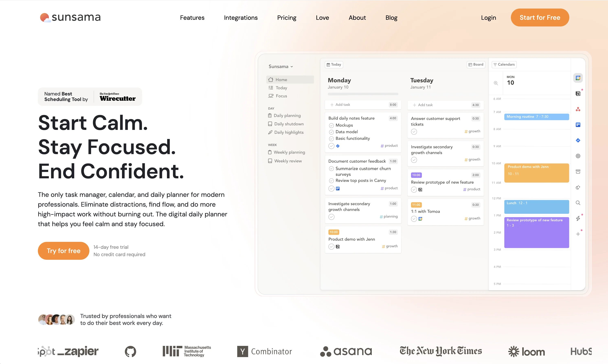Click purple Review prototype calendar event
The width and height of the screenshot is (608, 364).
pyautogui.click(x=536, y=232)
